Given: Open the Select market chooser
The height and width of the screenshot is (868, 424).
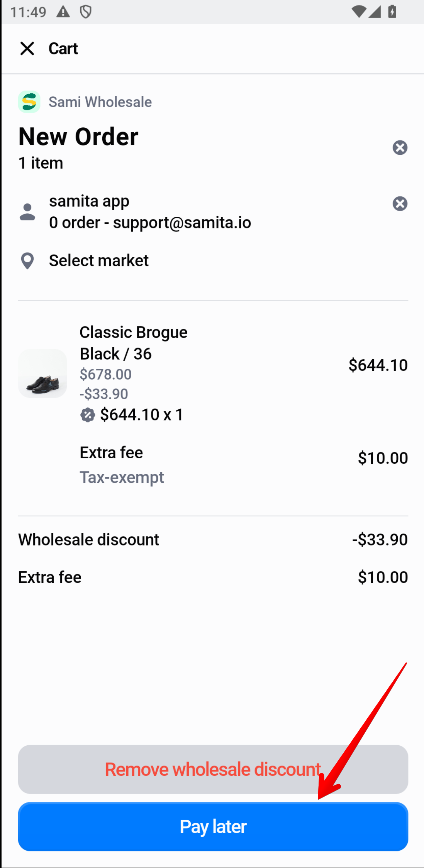Looking at the screenshot, I should [99, 261].
